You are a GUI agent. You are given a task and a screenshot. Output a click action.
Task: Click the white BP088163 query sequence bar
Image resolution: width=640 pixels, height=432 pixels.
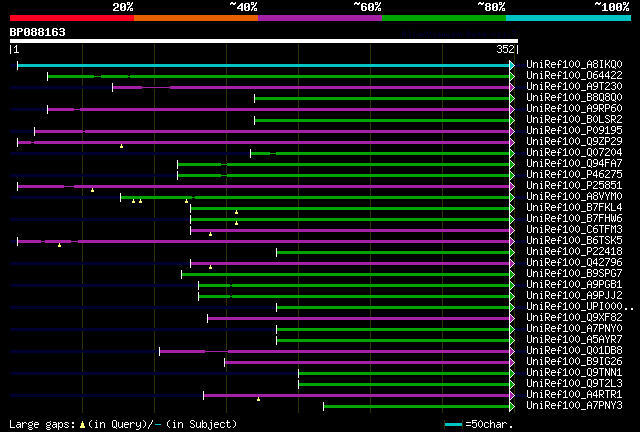tap(264, 41)
